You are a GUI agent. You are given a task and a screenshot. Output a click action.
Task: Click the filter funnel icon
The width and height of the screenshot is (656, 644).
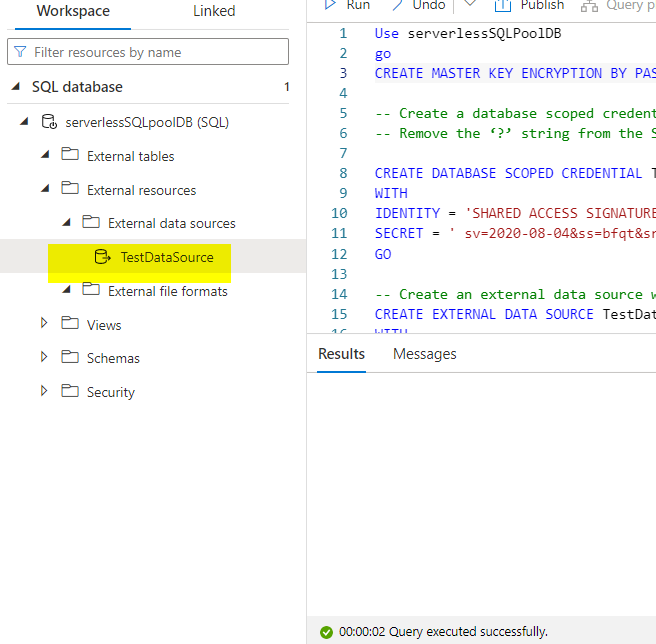(x=20, y=52)
